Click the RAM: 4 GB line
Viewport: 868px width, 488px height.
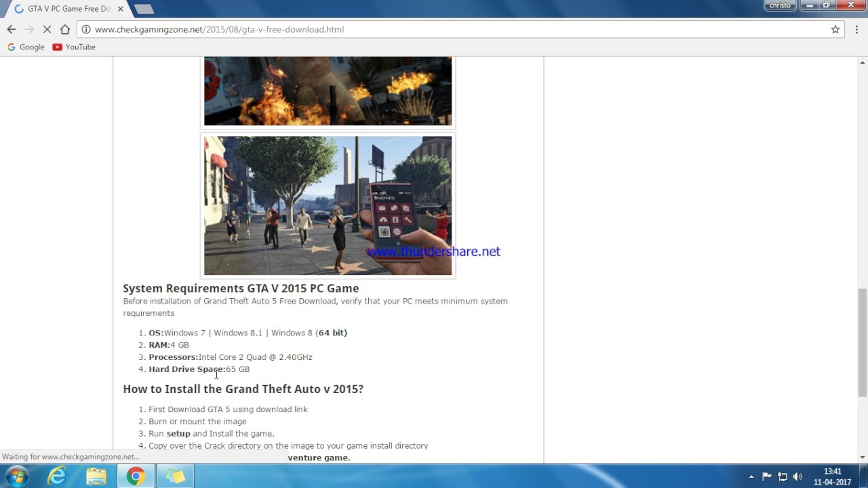[x=169, y=345]
